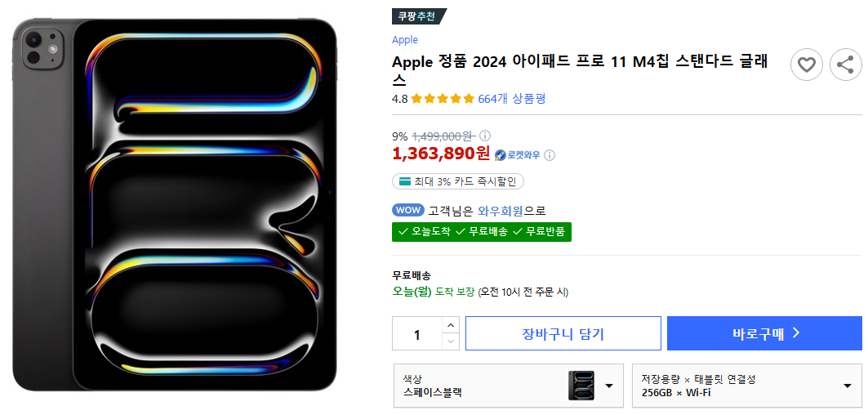Click info icon beside Rocket Wow badge

click(x=550, y=154)
